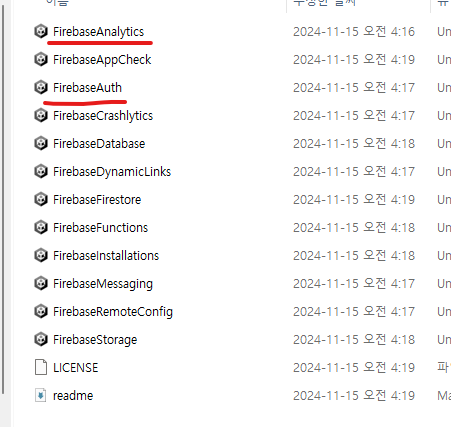Screen dimensions: 451x427
Task: Select the FirebaseAuth Unity package icon
Action: (x=41, y=87)
